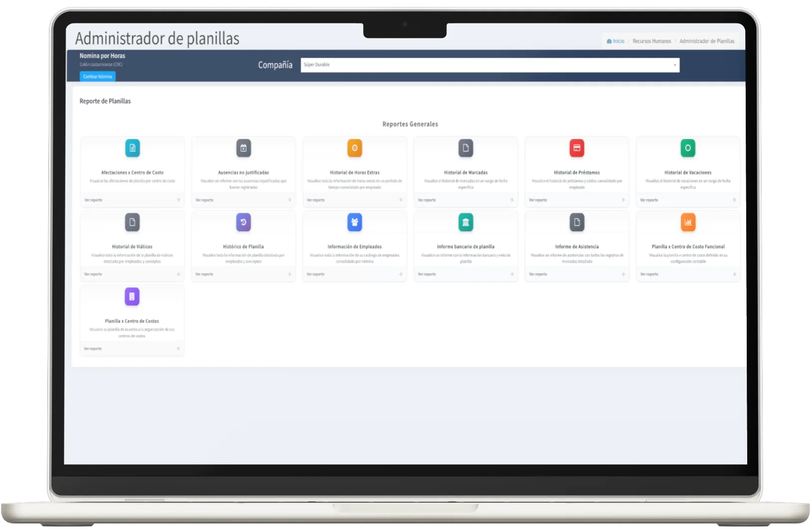Screen dimensions: 811x532
Task: Select Administrador de Planillas breadcrumb item
Action: pyautogui.click(x=706, y=41)
